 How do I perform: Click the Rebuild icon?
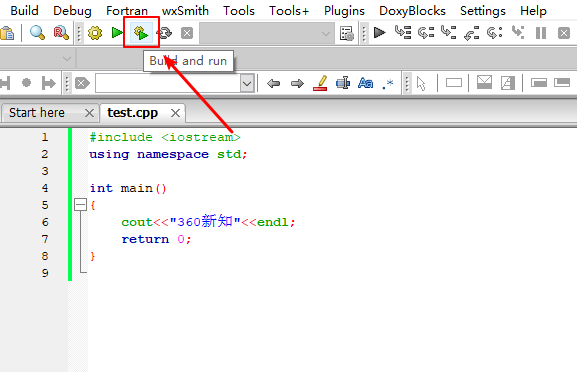[165, 33]
